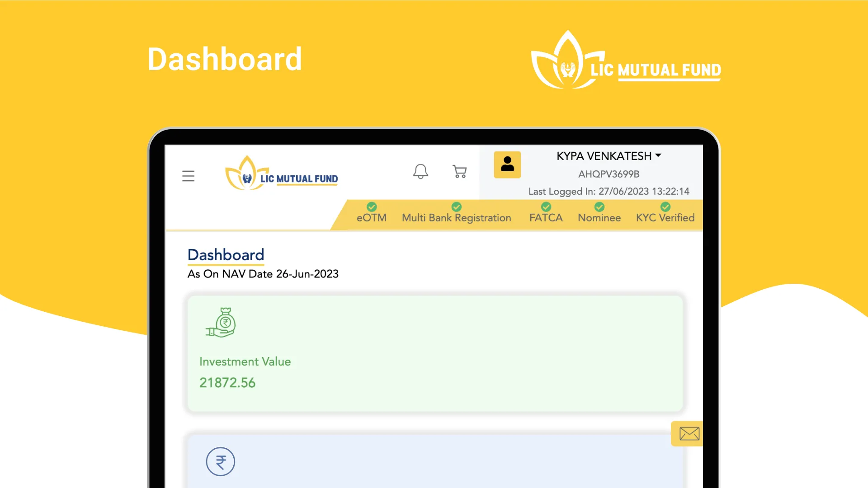Click the green check above eOTM
This screenshot has height=488, width=868.
pyautogui.click(x=372, y=206)
